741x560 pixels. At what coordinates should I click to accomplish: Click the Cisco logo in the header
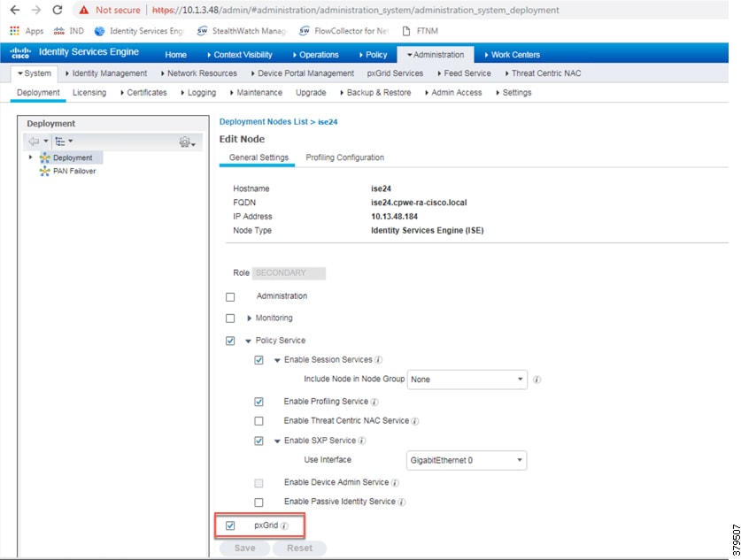tap(20, 52)
